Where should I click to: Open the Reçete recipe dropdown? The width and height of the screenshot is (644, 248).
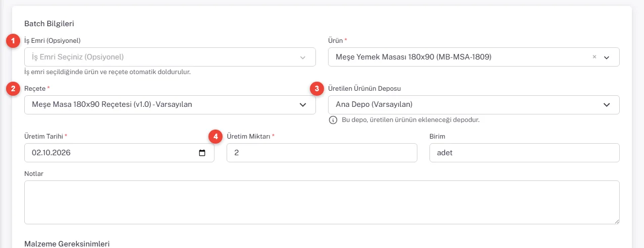click(170, 105)
